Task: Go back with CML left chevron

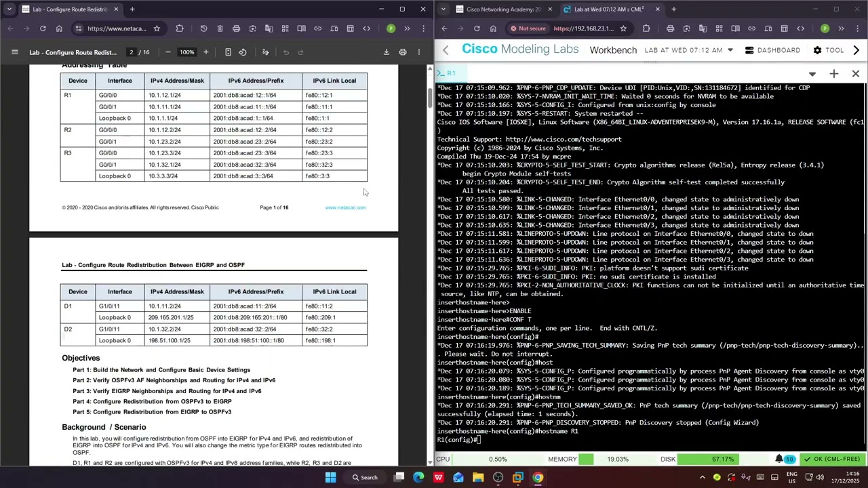Action: coord(446,50)
